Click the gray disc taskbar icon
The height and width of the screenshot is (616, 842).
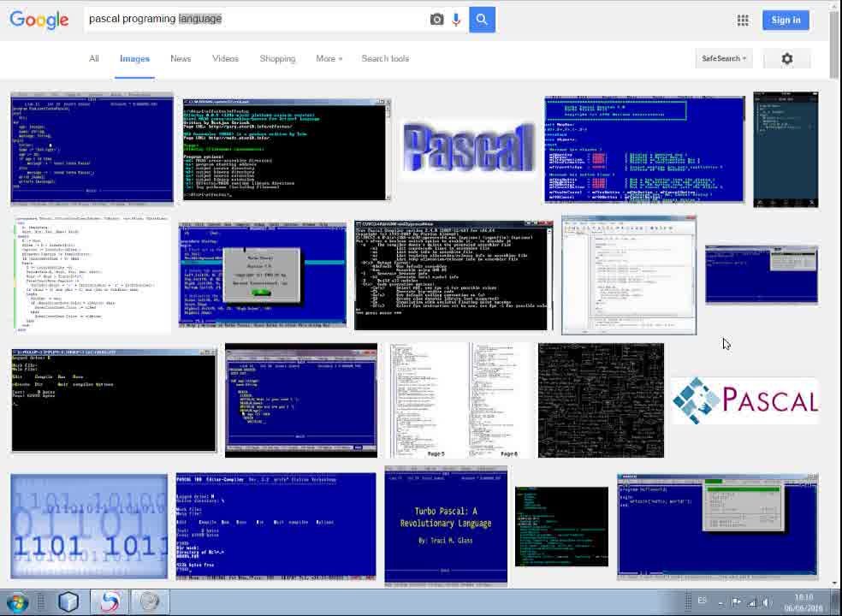pos(149,602)
